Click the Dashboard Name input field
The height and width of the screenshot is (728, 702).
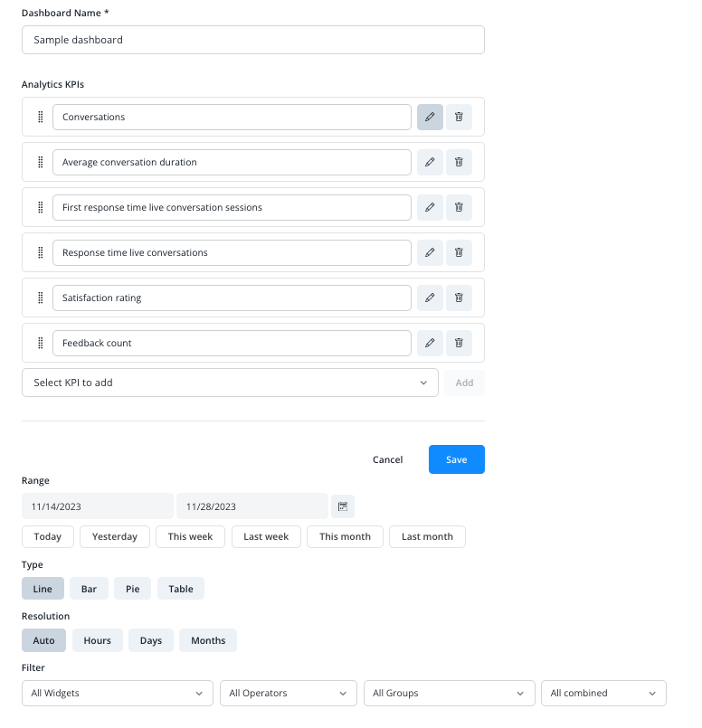pos(253,40)
